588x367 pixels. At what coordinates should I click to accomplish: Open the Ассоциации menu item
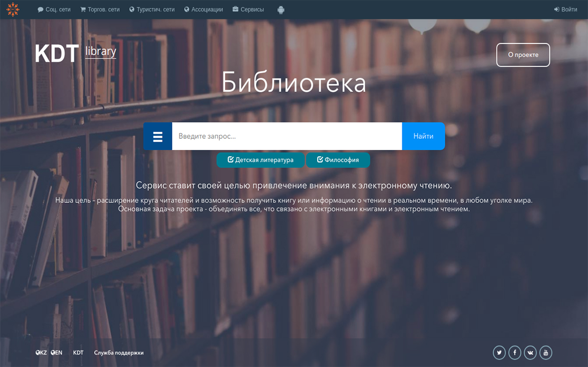pos(203,10)
